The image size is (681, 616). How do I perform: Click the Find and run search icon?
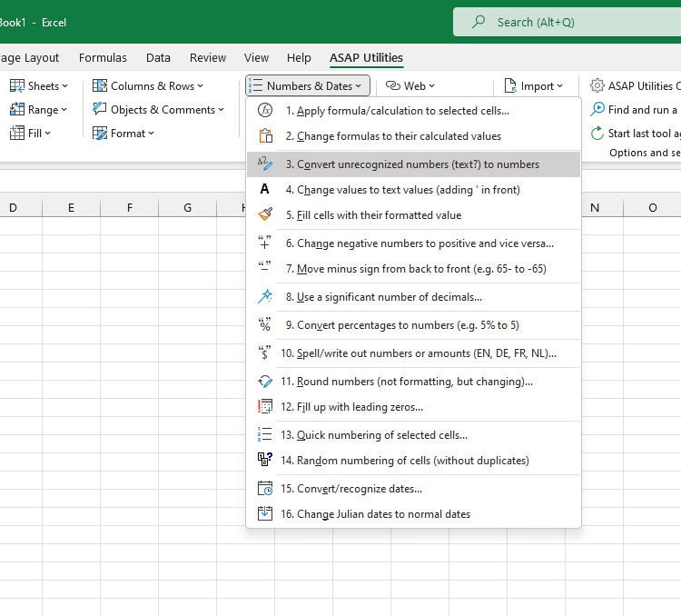(x=597, y=109)
